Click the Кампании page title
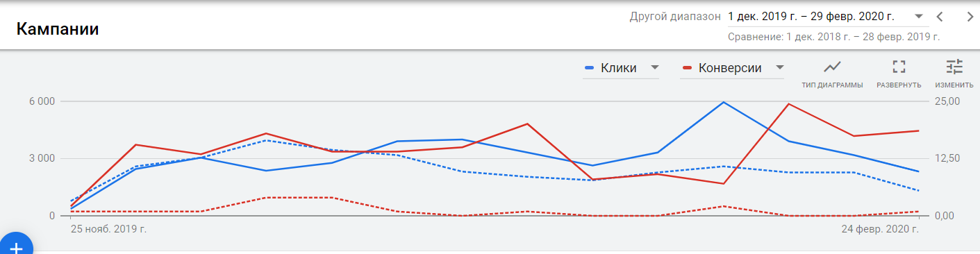This screenshot has width=980, height=254. tap(57, 29)
